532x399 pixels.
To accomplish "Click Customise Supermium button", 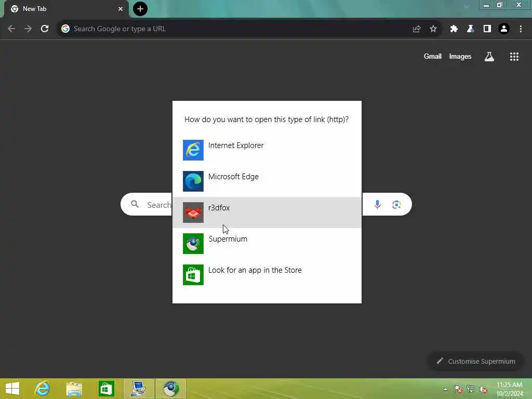I will tap(476, 362).
